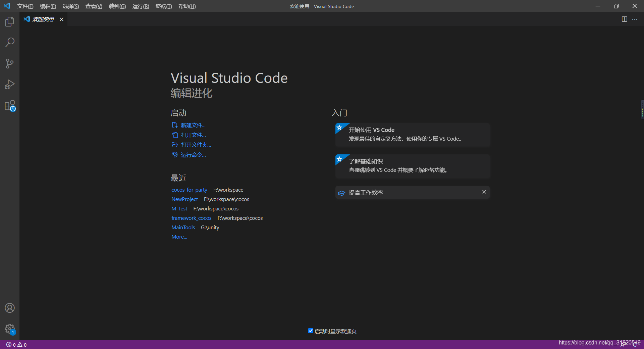Screen dimensions: 644x349
Task: Open the 转到(G) menu
Action: point(117,6)
